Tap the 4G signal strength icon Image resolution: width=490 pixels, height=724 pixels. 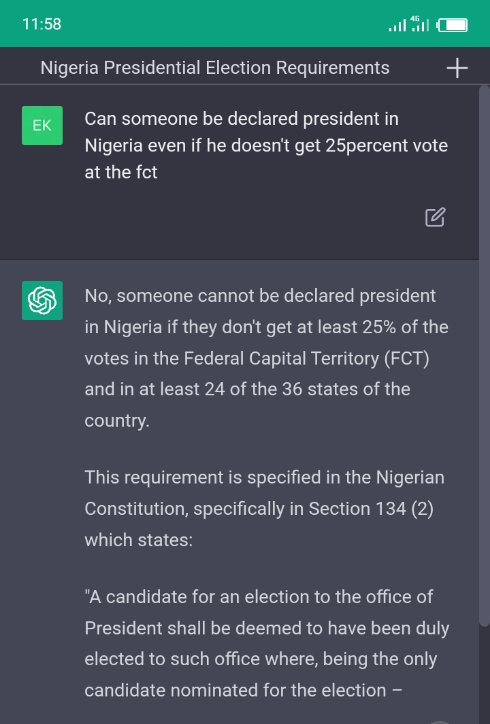[419, 24]
